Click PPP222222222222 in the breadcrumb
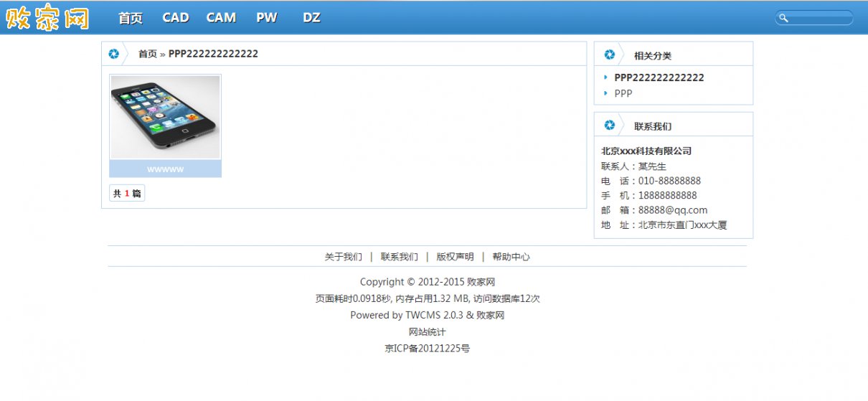 213,54
